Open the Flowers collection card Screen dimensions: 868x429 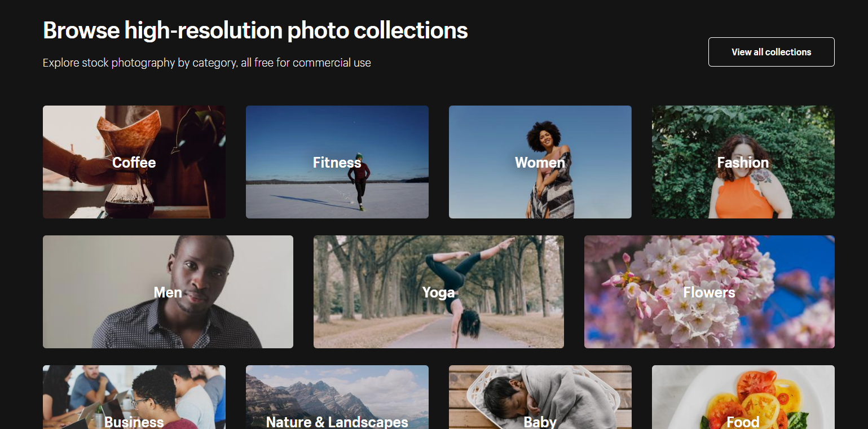click(710, 292)
